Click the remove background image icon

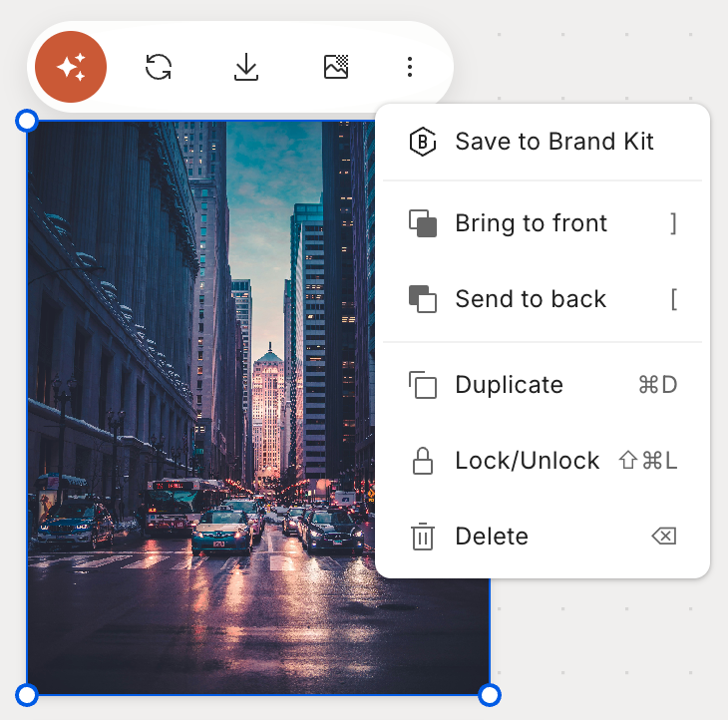coord(336,67)
